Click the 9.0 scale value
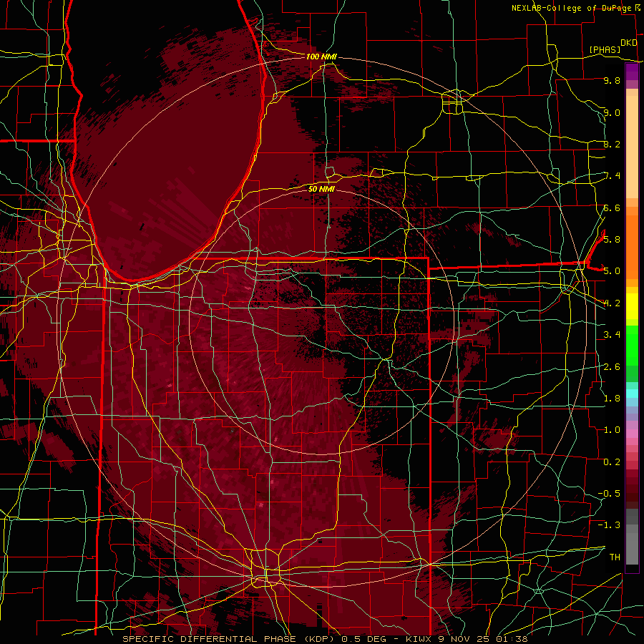The height and width of the screenshot is (644, 644). coord(612,112)
